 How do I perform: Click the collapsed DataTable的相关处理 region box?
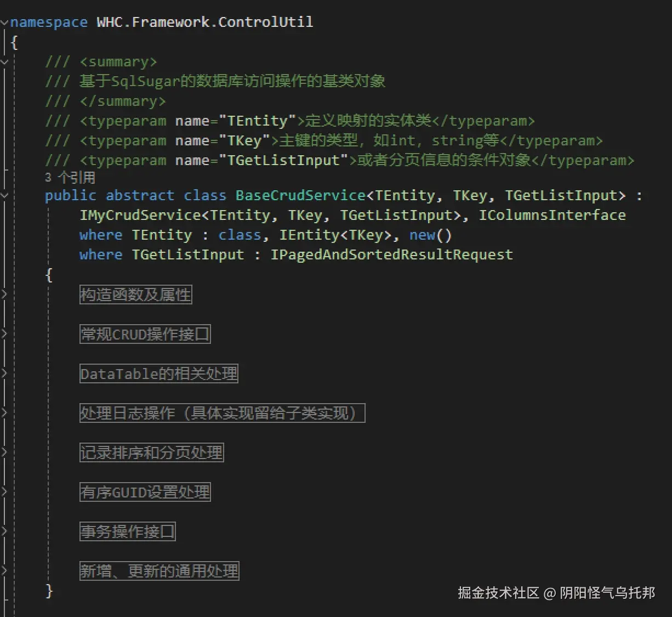(158, 373)
